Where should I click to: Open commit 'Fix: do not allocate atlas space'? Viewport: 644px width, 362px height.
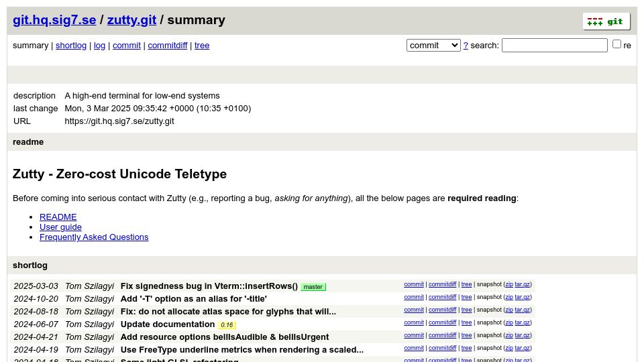(228, 312)
